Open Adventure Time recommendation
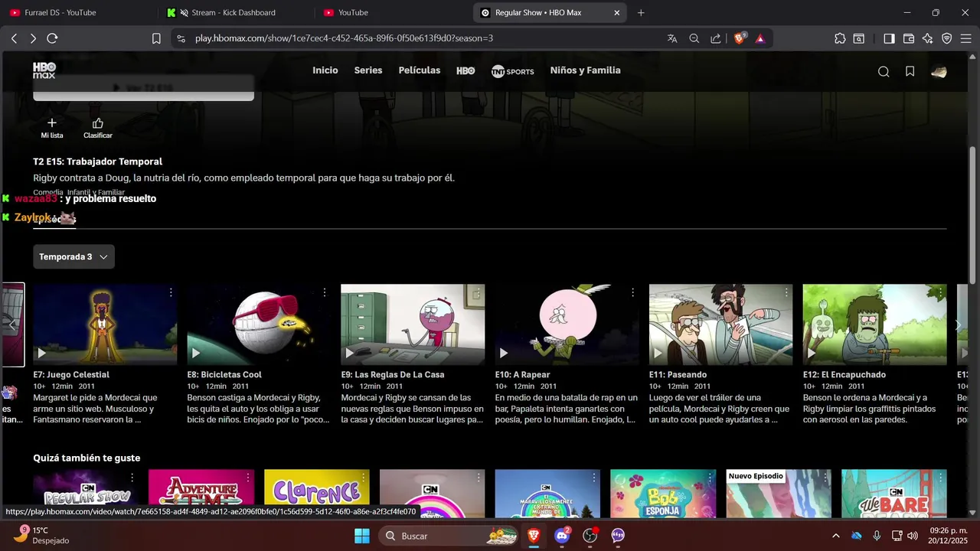This screenshot has width=980, height=551. pyautogui.click(x=201, y=494)
